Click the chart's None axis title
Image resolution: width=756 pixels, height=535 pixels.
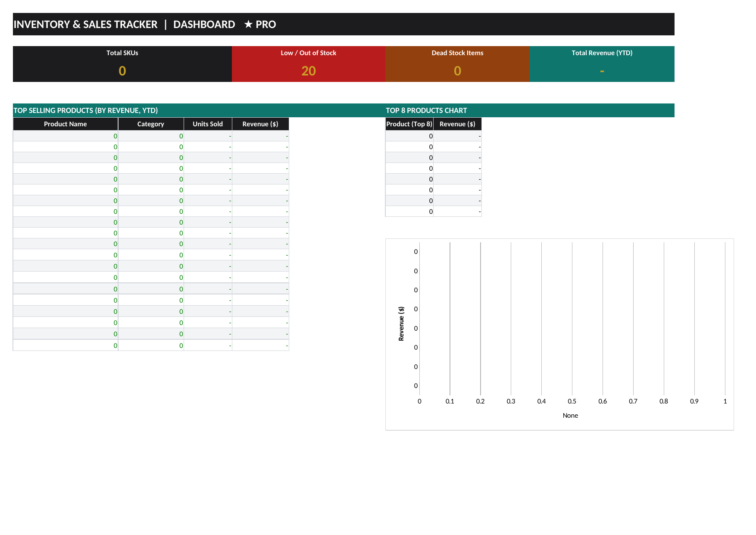pyautogui.click(x=570, y=416)
